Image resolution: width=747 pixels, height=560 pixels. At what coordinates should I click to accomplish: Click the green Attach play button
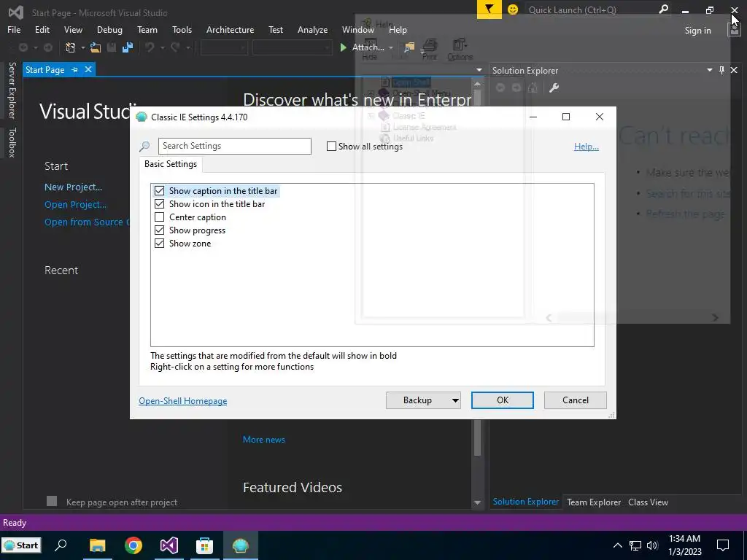(343, 47)
